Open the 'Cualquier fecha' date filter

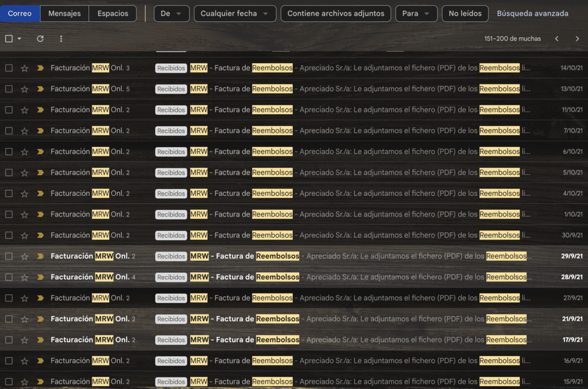pyautogui.click(x=234, y=13)
